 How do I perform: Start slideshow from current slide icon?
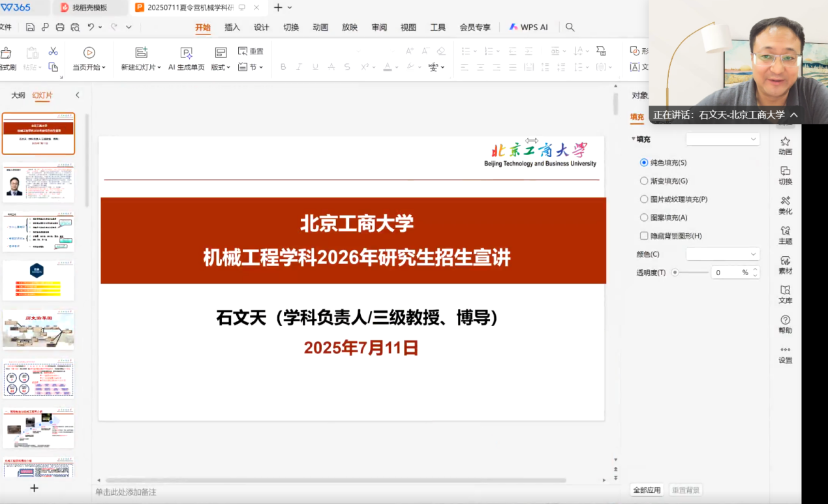coord(89,53)
